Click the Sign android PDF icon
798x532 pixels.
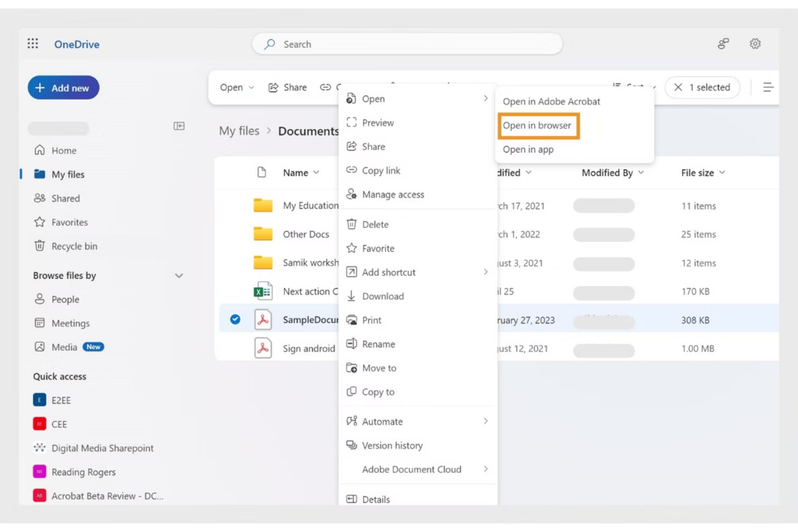pyautogui.click(x=263, y=348)
